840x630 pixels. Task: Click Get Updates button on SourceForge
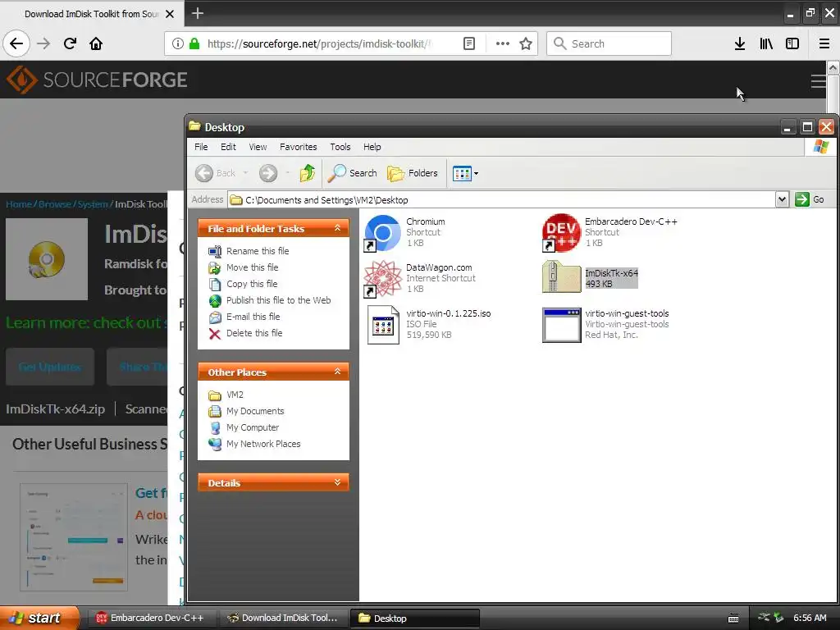[50, 367]
